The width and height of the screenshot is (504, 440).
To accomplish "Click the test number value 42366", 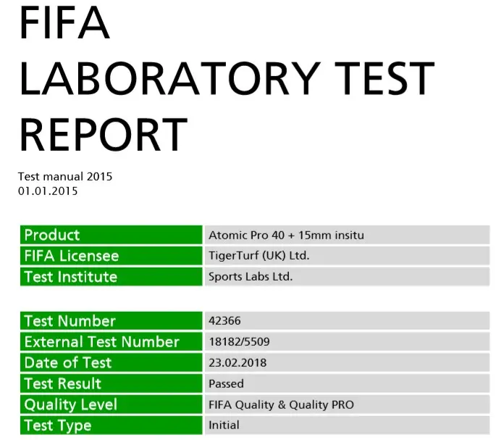I will [224, 321].
